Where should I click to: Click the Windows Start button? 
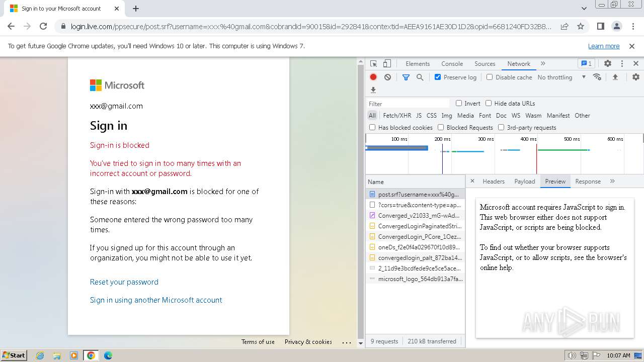[x=14, y=355]
